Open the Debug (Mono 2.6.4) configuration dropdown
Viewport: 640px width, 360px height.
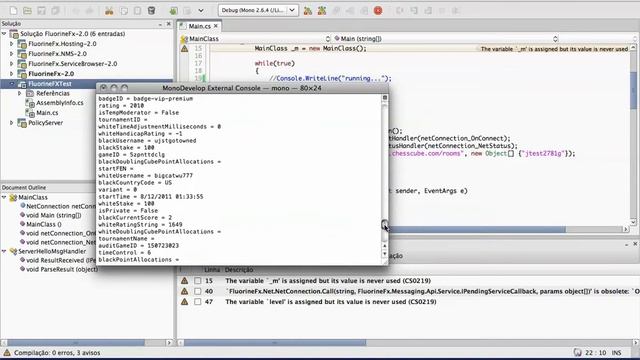(x=258, y=10)
